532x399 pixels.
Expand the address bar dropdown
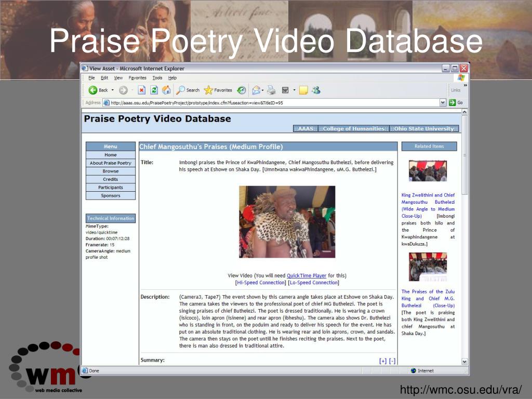443,102
